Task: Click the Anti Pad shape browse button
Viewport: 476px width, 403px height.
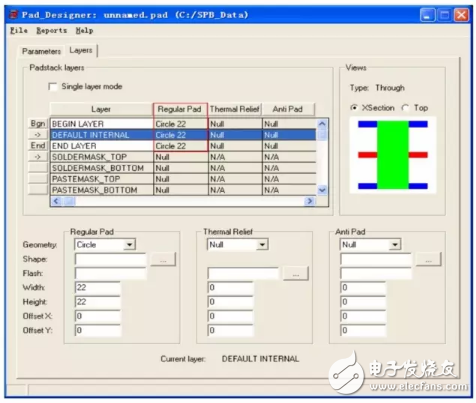Action: pyautogui.click(x=429, y=259)
